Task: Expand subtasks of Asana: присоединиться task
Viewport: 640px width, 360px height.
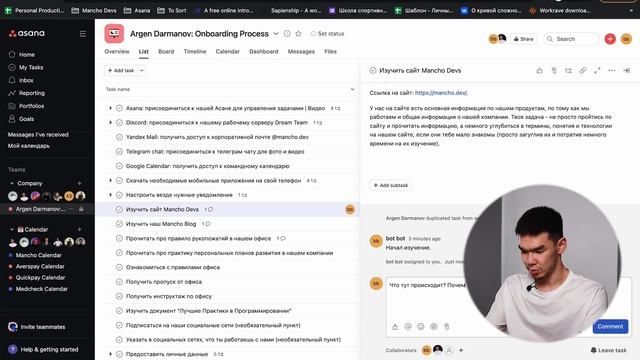Action: coord(110,108)
